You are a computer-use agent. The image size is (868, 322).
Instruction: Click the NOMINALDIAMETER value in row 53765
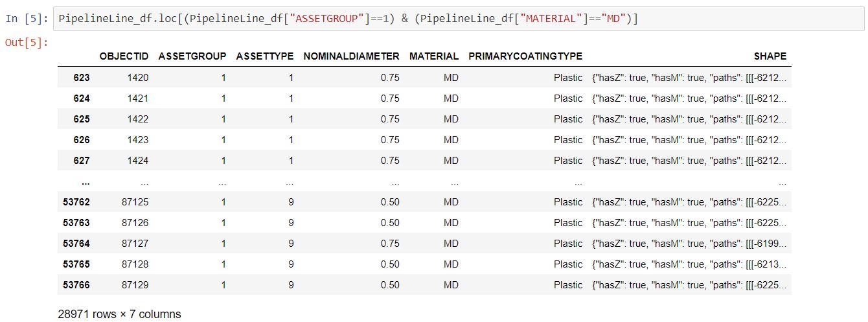click(390, 264)
